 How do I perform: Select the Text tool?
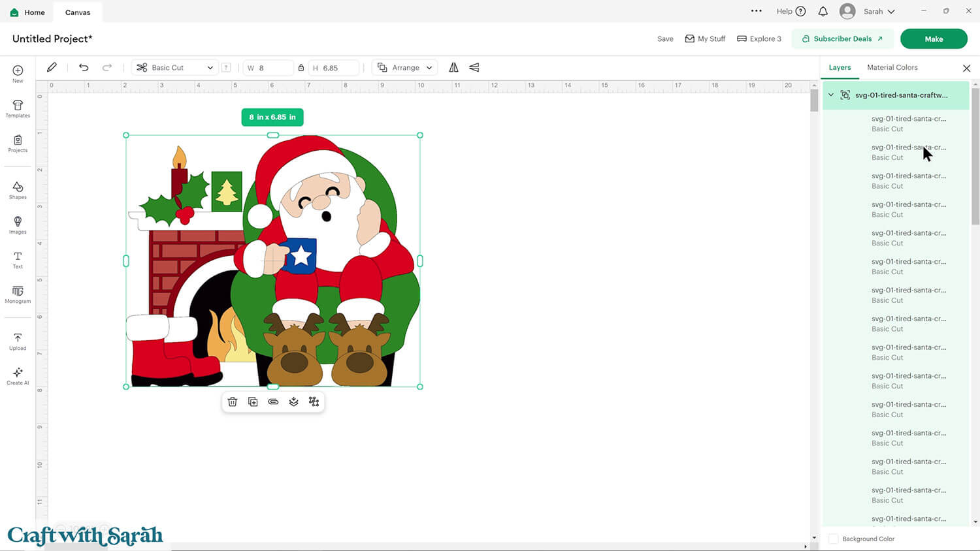[17, 260]
